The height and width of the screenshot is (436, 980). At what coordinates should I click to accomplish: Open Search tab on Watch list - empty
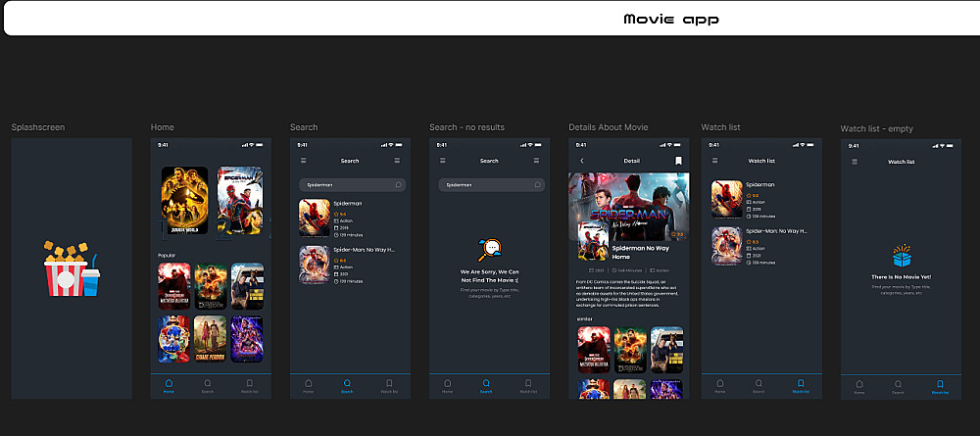tap(898, 387)
